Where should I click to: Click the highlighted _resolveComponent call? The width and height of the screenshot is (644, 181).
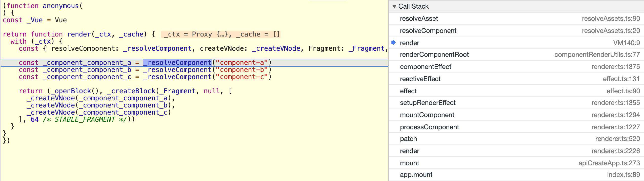point(177,63)
